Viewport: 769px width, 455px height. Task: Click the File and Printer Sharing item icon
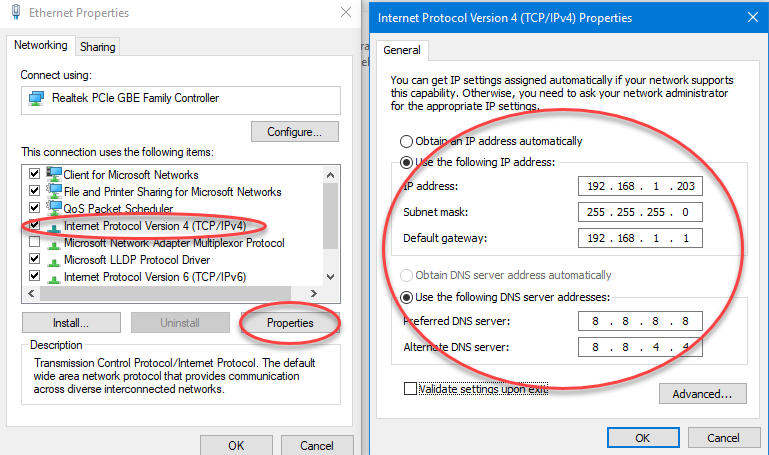point(54,191)
